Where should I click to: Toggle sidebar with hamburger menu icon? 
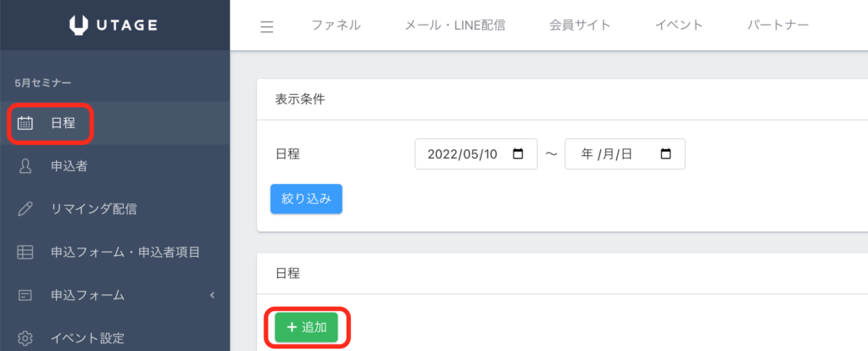[x=267, y=26]
